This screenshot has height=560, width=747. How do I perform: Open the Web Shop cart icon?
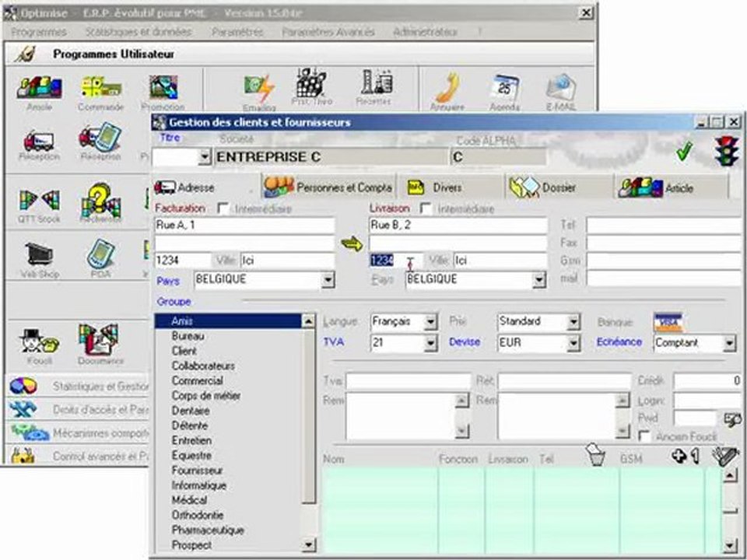point(40,260)
